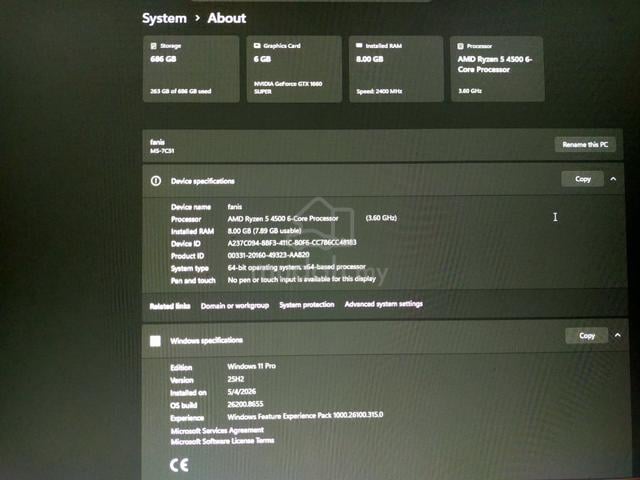Screen dimensions: 640x480
Task: Click the No pen or touch input text
Action: click(x=301, y=279)
